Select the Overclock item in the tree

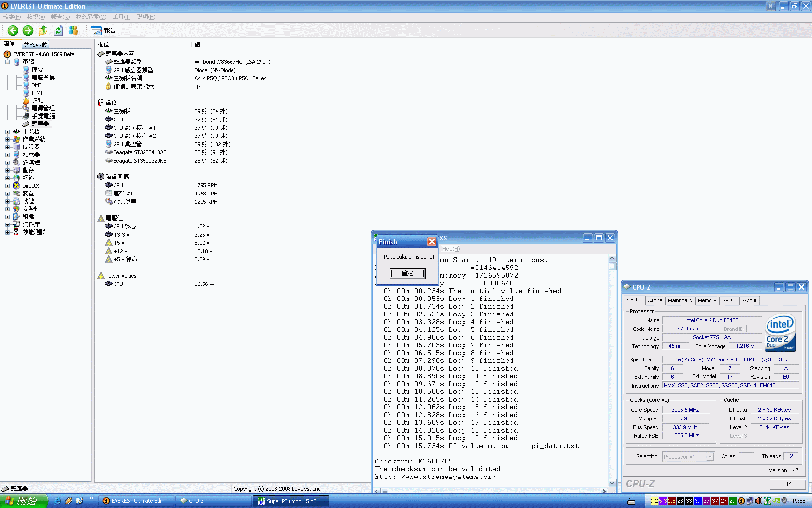[x=37, y=101]
